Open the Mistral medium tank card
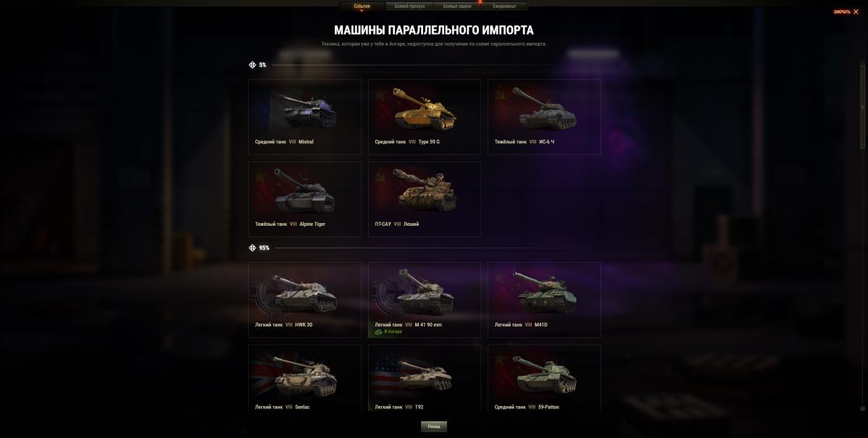Screen dimensions: 868x438 (x=305, y=117)
